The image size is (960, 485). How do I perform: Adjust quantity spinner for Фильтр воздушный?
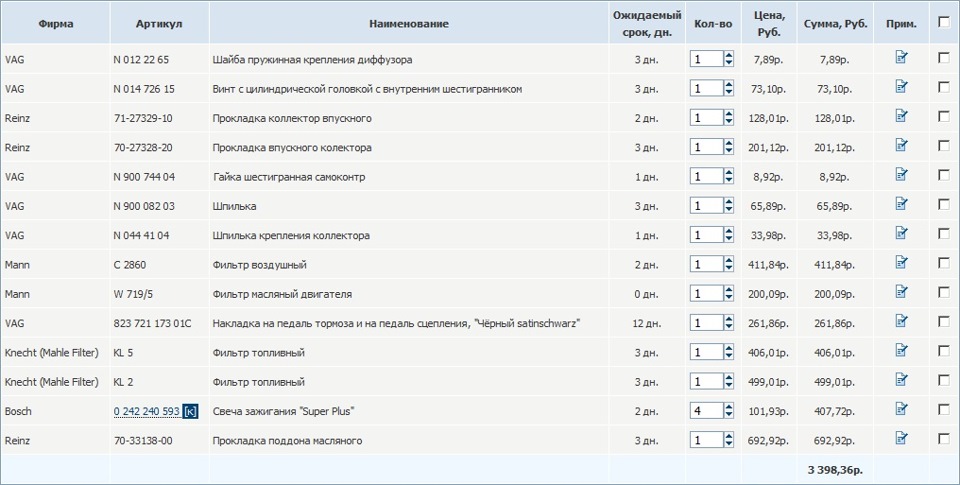728,265
